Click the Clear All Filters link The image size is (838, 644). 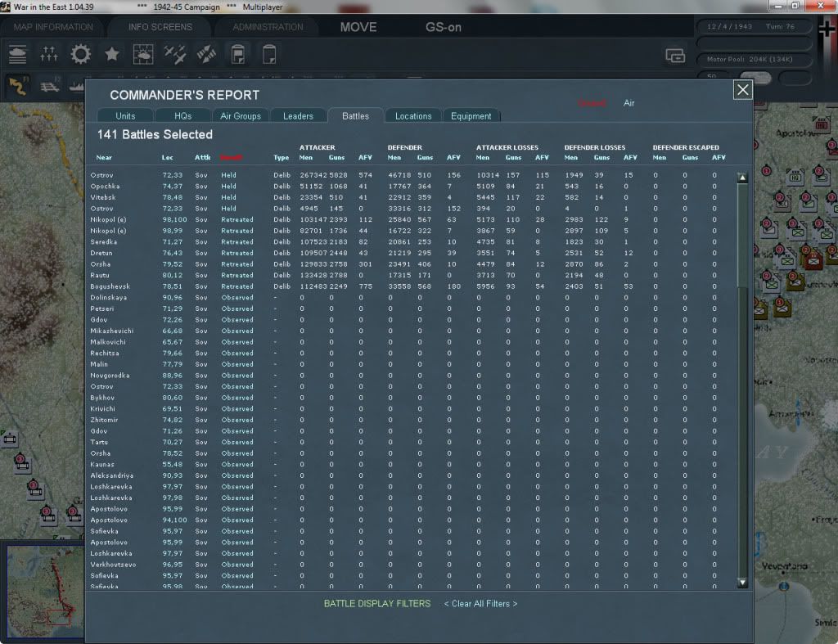pyautogui.click(x=480, y=603)
